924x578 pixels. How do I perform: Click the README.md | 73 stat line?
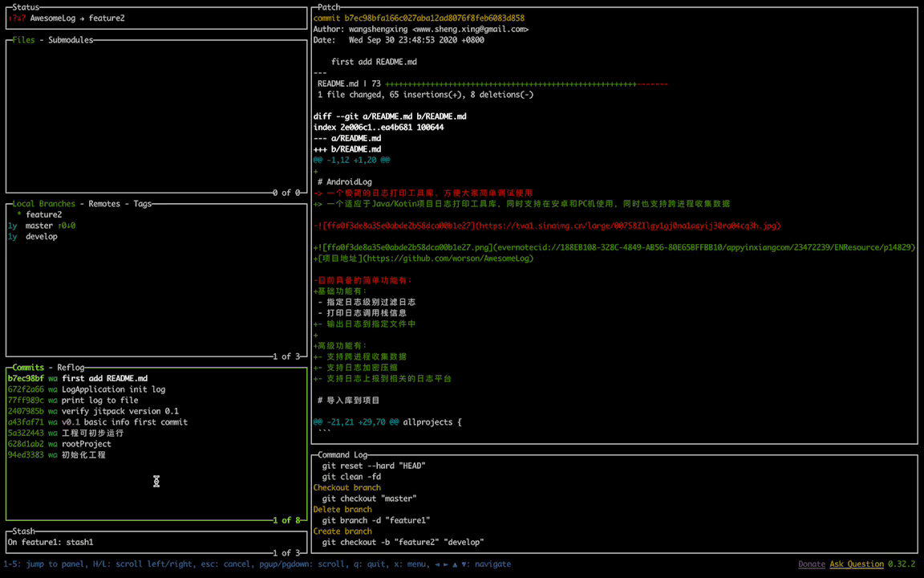pos(492,83)
